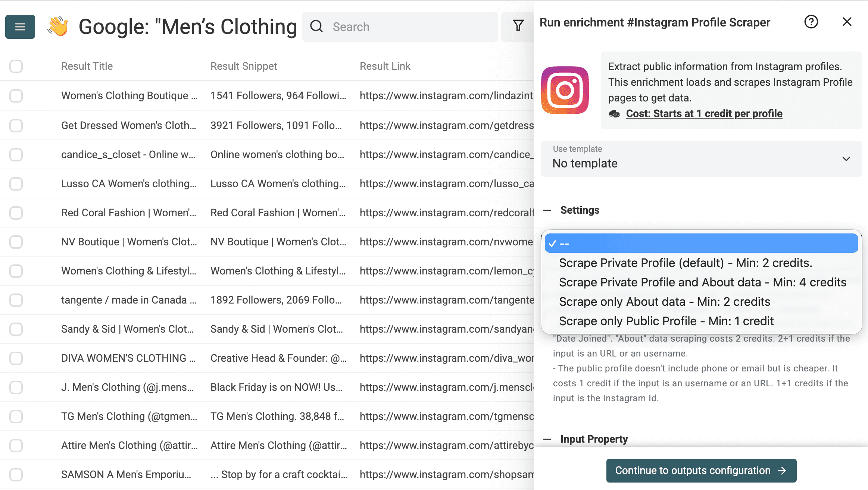This screenshot has height=490, width=868.
Task: Check the Lusso CA Women's clothing row
Action: tap(16, 183)
